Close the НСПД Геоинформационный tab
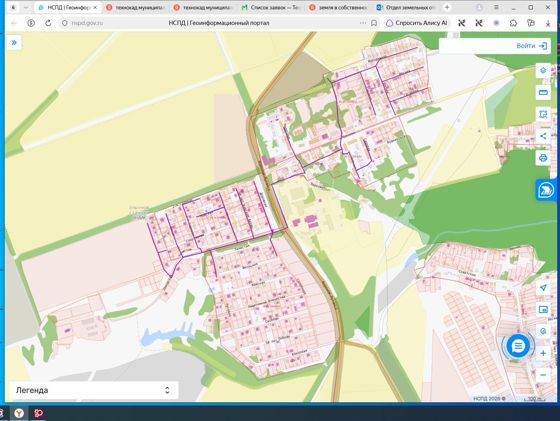The width and height of the screenshot is (560, 421). click(x=95, y=7)
